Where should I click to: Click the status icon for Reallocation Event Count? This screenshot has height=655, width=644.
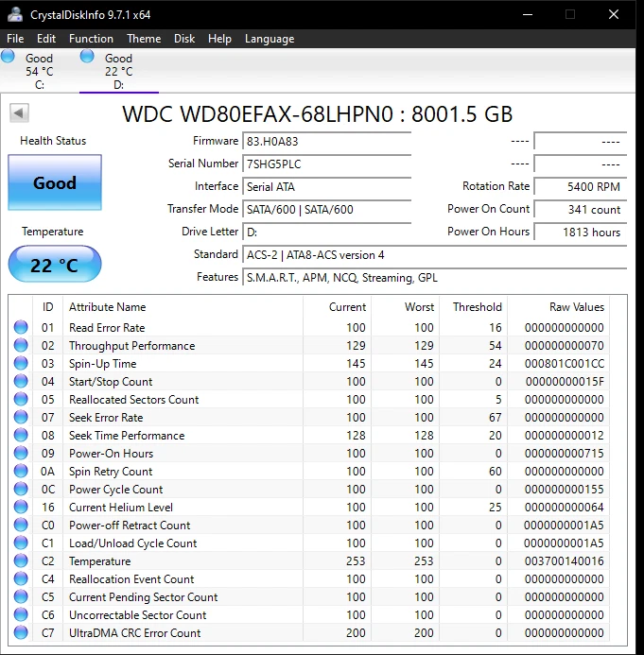pyautogui.click(x=21, y=578)
